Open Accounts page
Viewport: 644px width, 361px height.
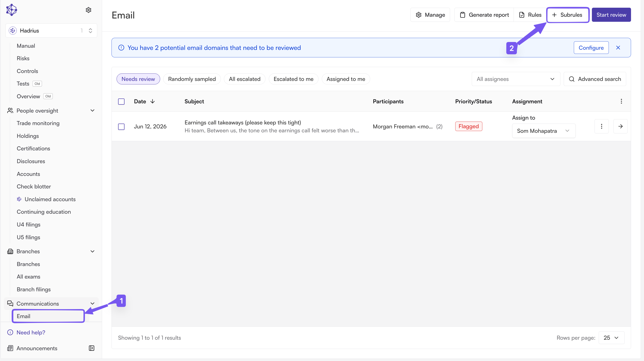tap(29, 174)
